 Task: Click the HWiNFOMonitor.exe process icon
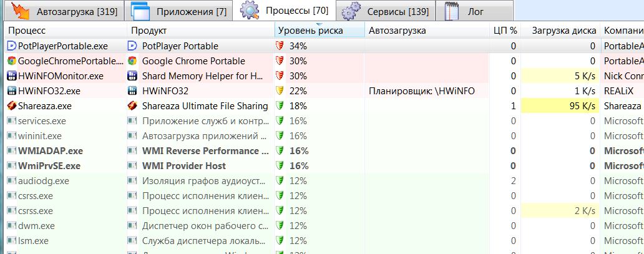11,76
